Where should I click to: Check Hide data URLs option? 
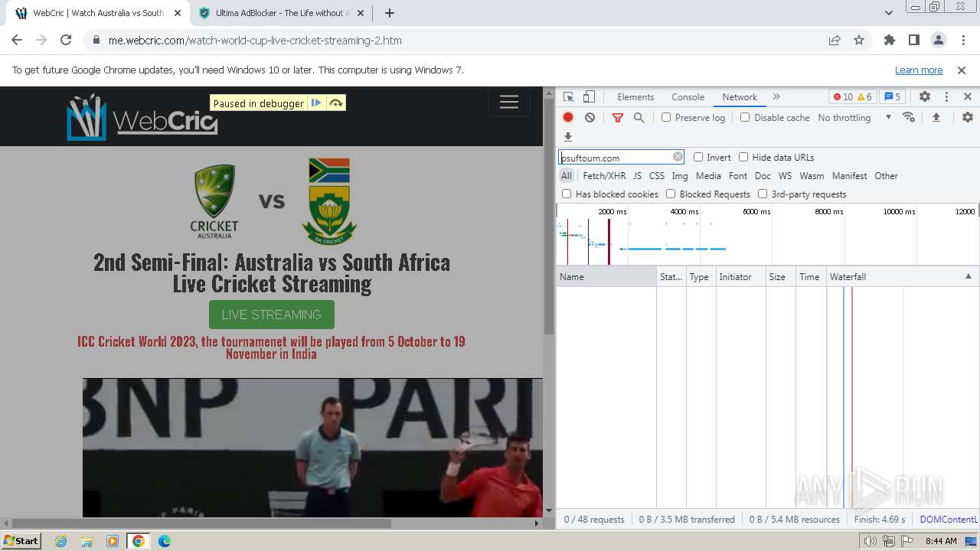(x=743, y=157)
